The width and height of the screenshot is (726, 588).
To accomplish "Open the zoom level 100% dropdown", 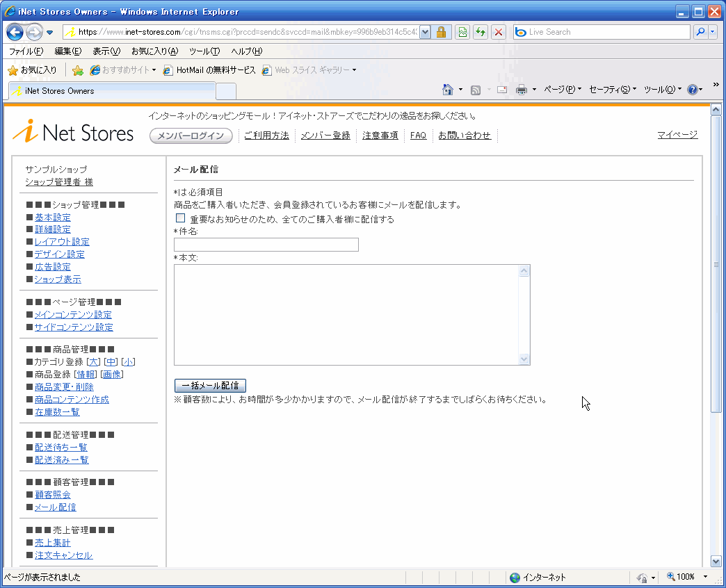I will (705, 577).
